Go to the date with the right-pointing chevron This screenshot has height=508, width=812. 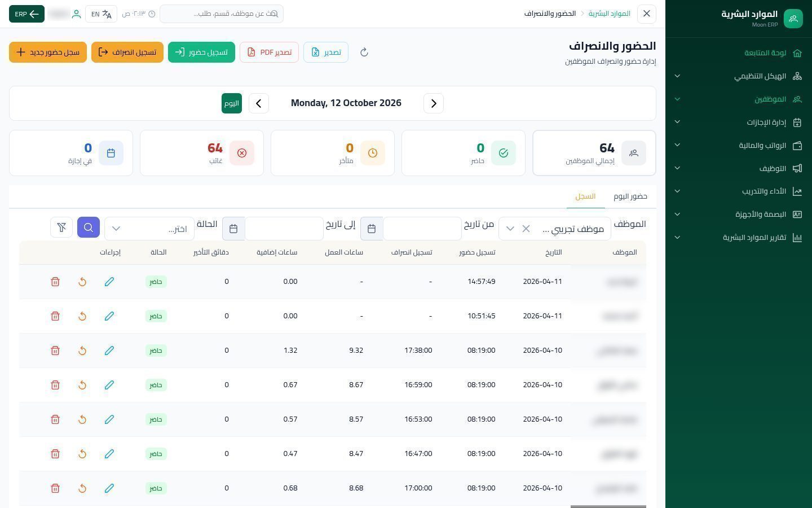click(x=434, y=103)
